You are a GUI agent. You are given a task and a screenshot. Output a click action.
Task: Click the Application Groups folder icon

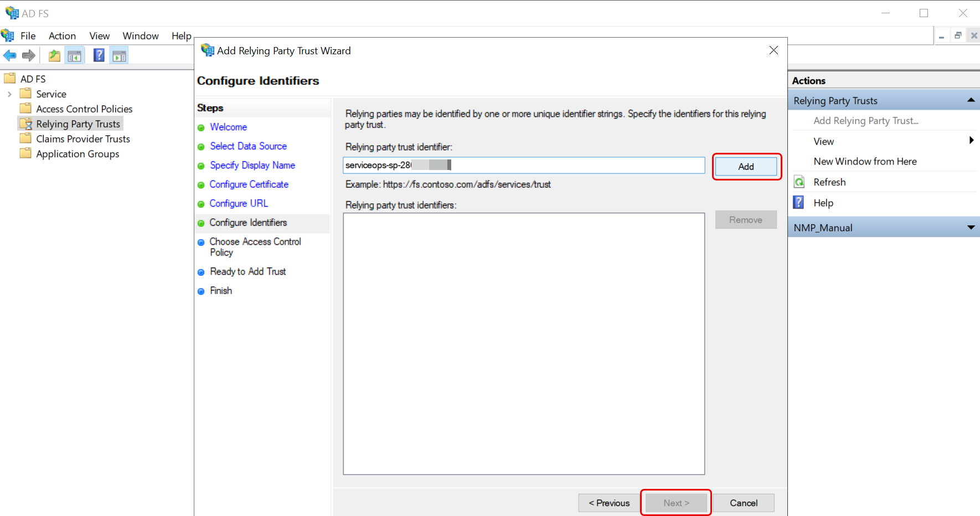25,153
